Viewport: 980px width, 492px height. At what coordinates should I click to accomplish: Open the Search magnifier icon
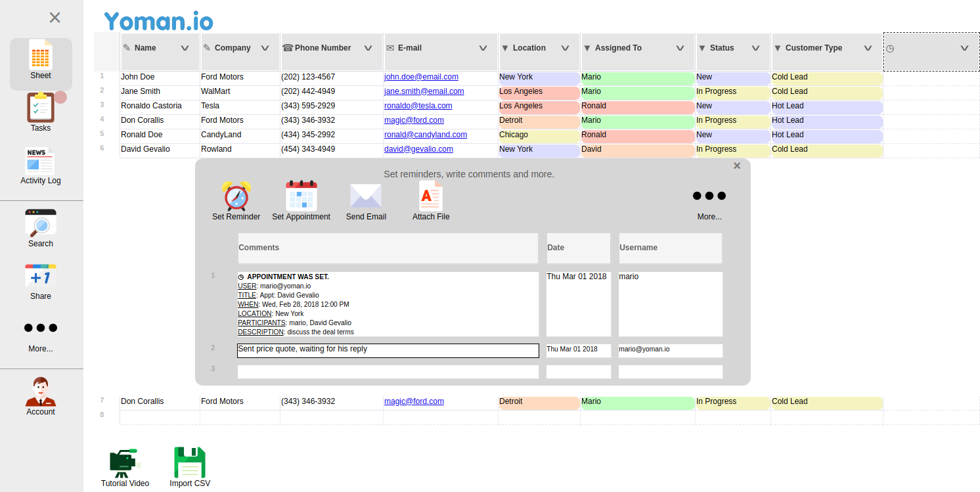click(x=41, y=223)
